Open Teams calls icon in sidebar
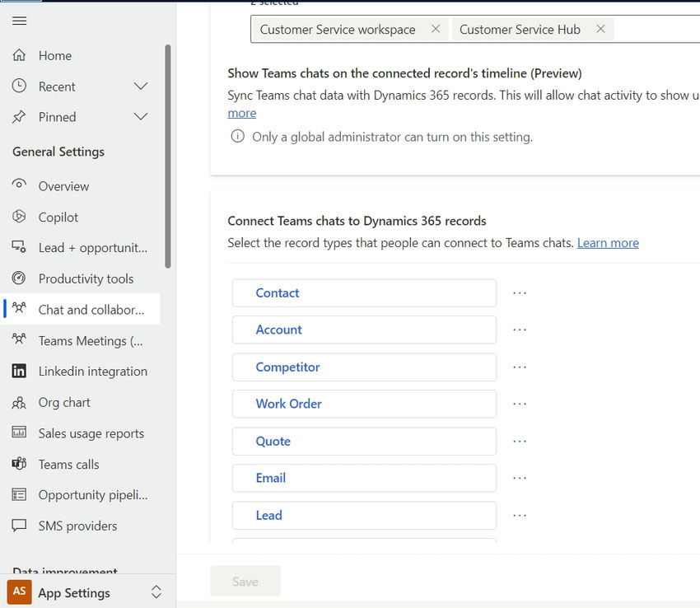Screen dimensions: 700x608 tap(20, 465)
